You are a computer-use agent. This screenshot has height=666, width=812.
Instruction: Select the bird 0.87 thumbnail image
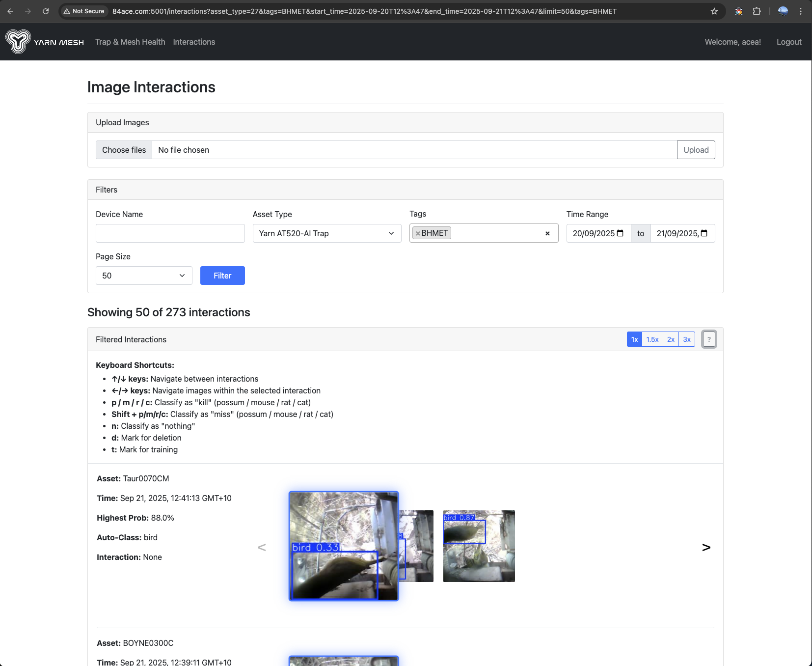pyautogui.click(x=479, y=546)
